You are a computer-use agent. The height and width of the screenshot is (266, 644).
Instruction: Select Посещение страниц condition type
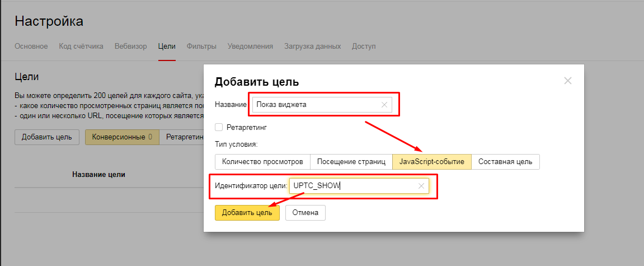point(351,162)
